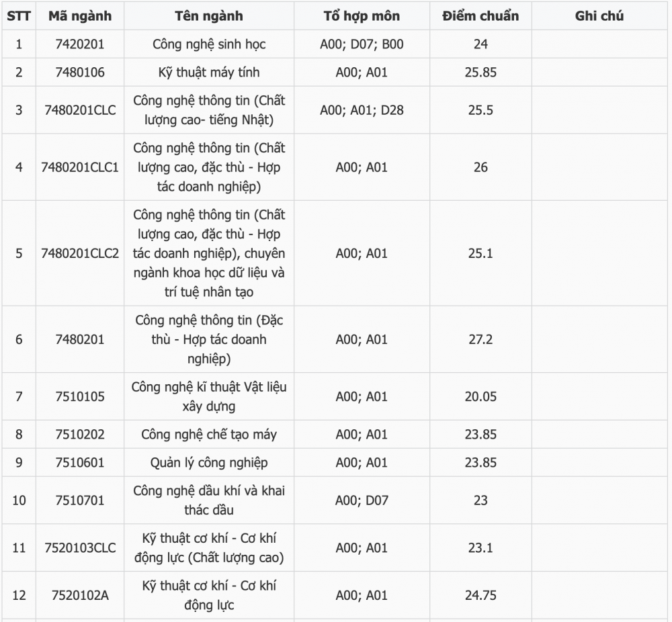Select the Công nghệ sinh học cell
The width and height of the screenshot is (672, 622).
(x=209, y=44)
